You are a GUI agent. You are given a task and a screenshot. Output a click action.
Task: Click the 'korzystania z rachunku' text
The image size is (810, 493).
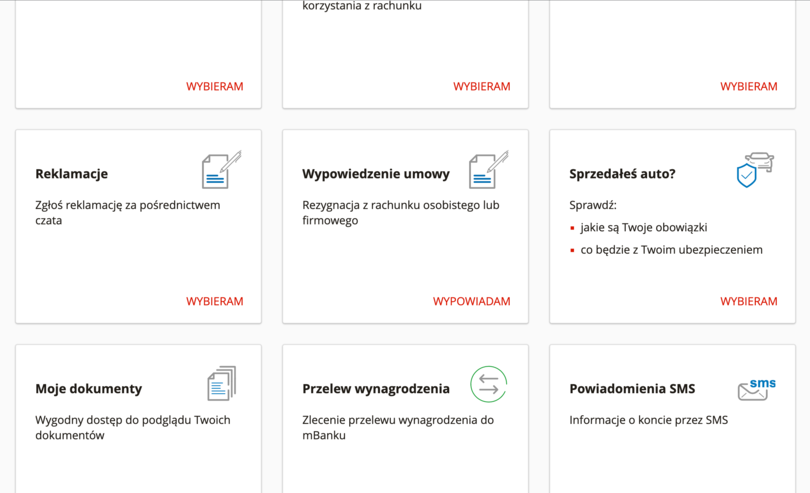click(x=362, y=6)
